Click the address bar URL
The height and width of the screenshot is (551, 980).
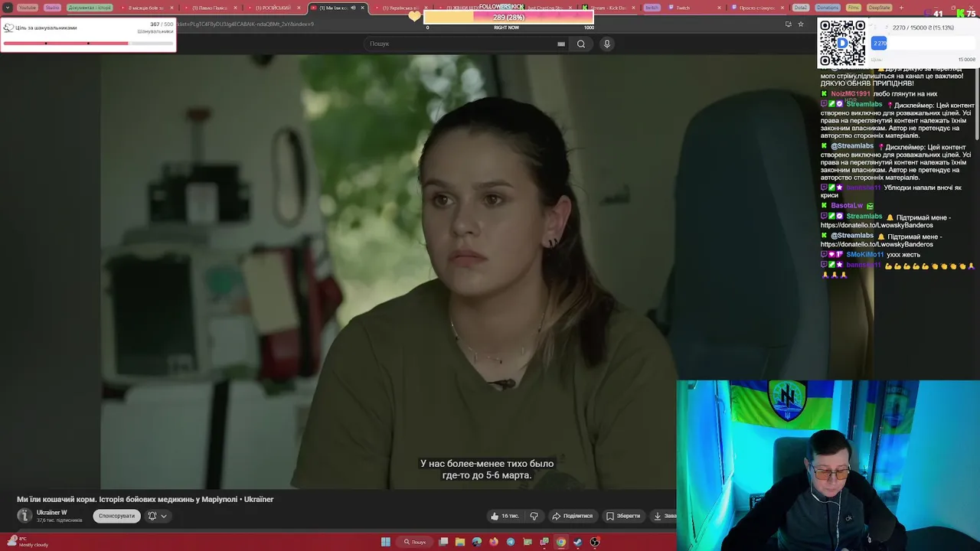click(x=245, y=24)
